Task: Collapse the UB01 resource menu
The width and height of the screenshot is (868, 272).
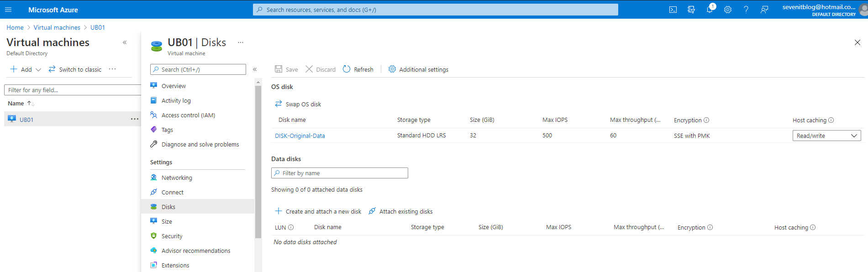Action: tap(255, 69)
